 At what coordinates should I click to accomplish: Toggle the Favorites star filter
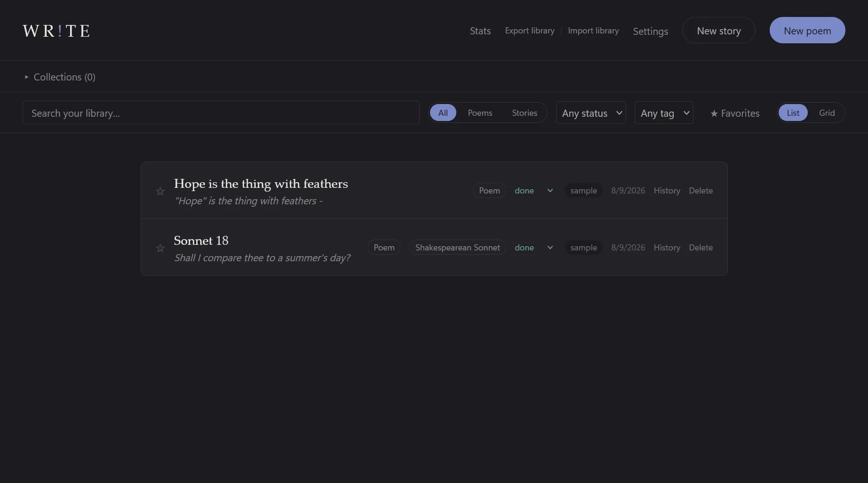tap(734, 113)
